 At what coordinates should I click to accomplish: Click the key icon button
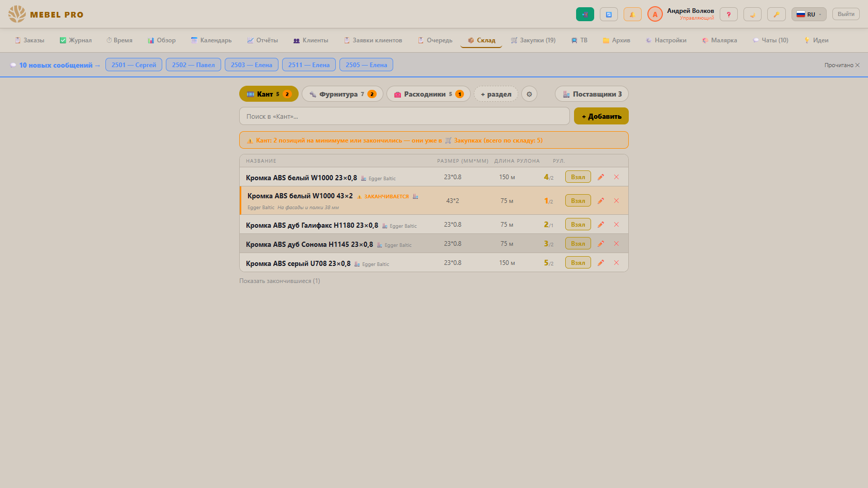click(x=776, y=14)
